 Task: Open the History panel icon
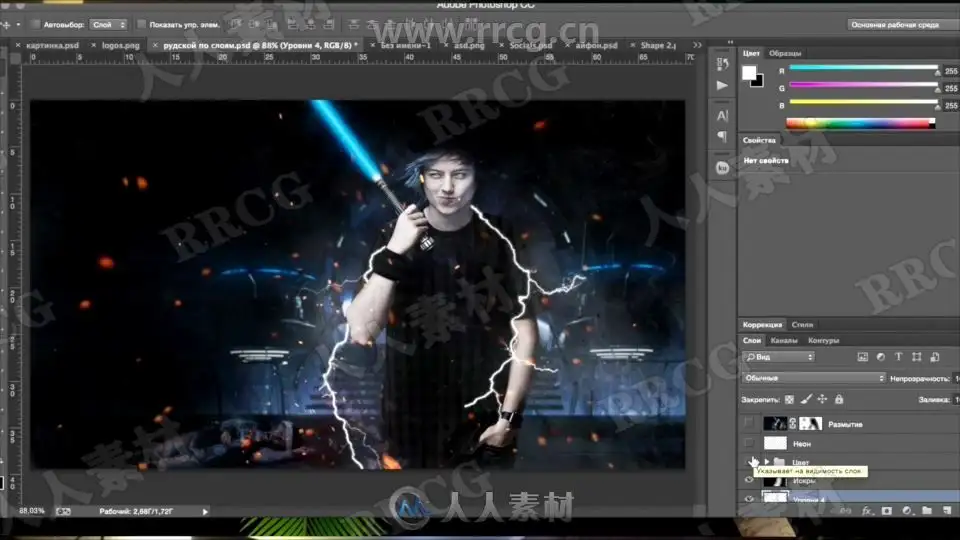click(x=722, y=64)
